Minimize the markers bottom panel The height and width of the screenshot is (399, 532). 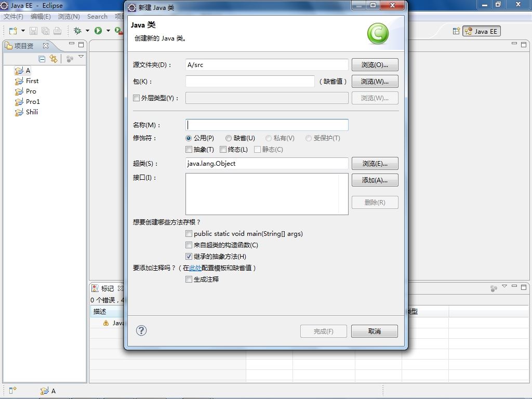pos(514,286)
